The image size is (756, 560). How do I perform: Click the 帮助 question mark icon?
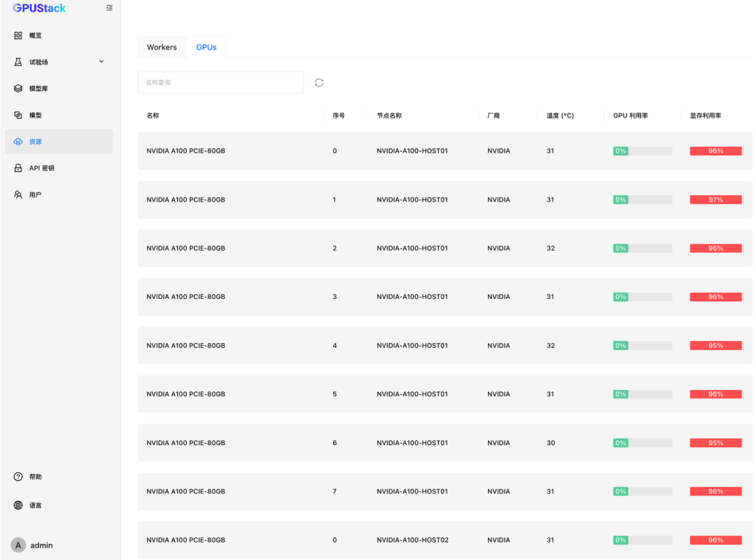pos(18,477)
